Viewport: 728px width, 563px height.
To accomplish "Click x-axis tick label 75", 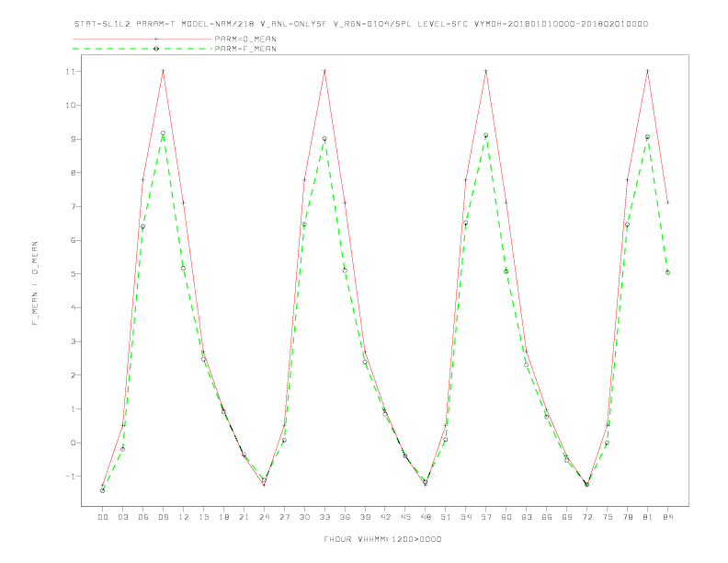I will [608, 517].
